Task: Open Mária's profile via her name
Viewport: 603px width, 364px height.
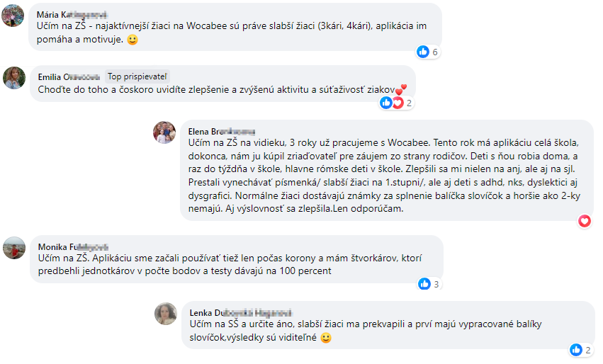Action: coord(72,15)
